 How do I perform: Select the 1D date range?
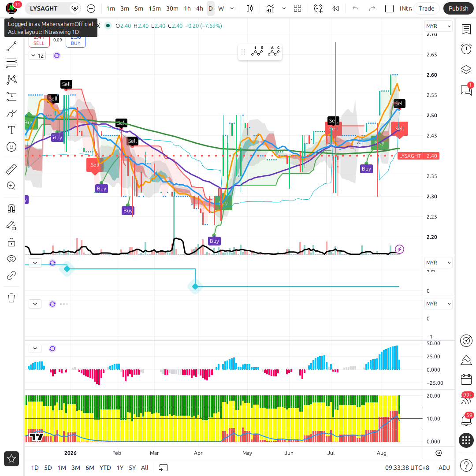pos(35,468)
